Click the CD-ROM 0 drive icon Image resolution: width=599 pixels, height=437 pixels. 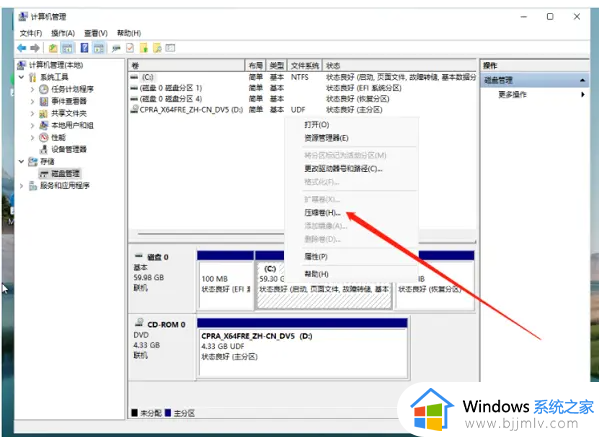click(x=139, y=323)
